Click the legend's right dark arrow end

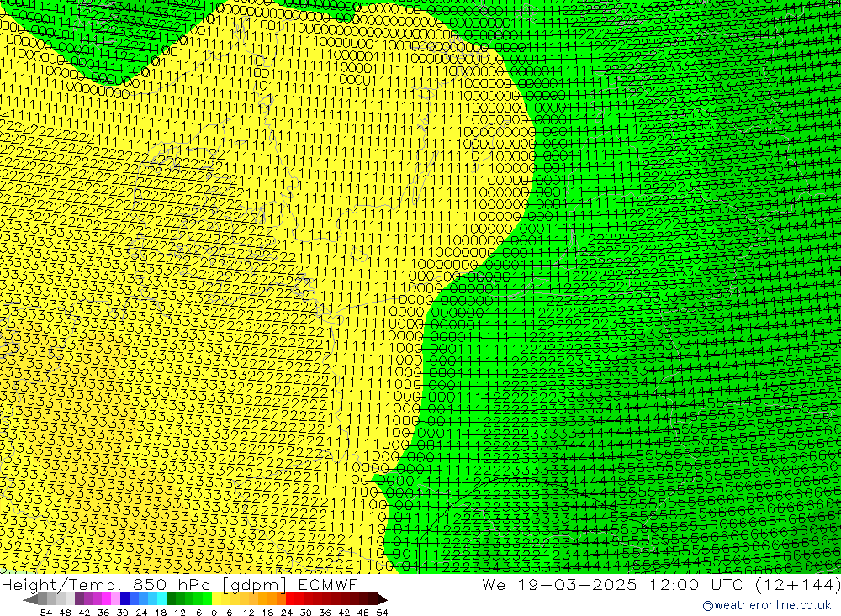383,599
